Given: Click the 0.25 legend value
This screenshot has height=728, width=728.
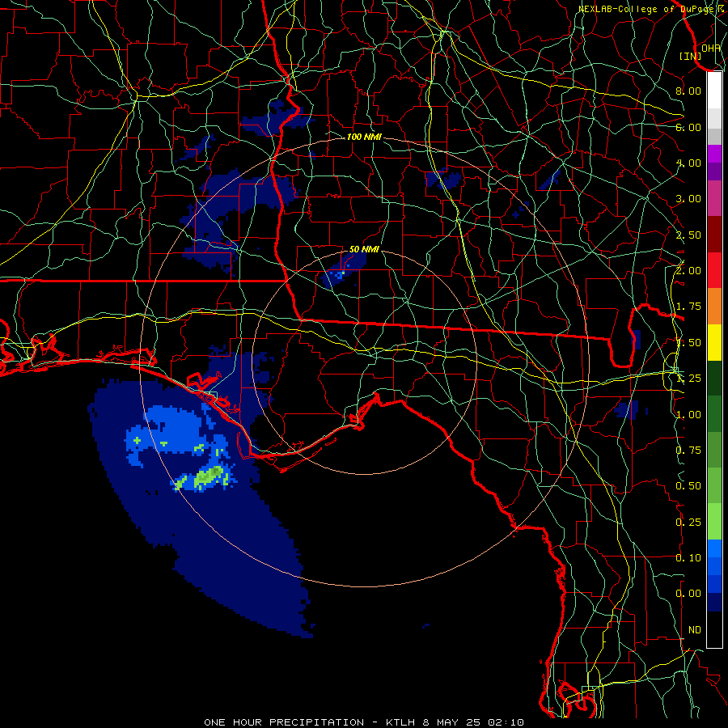Looking at the screenshot, I should (x=688, y=523).
